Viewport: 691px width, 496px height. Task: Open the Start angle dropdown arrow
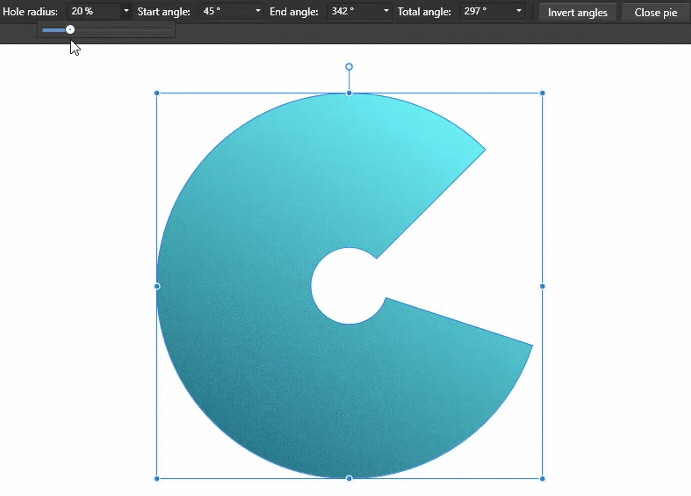[258, 11]
